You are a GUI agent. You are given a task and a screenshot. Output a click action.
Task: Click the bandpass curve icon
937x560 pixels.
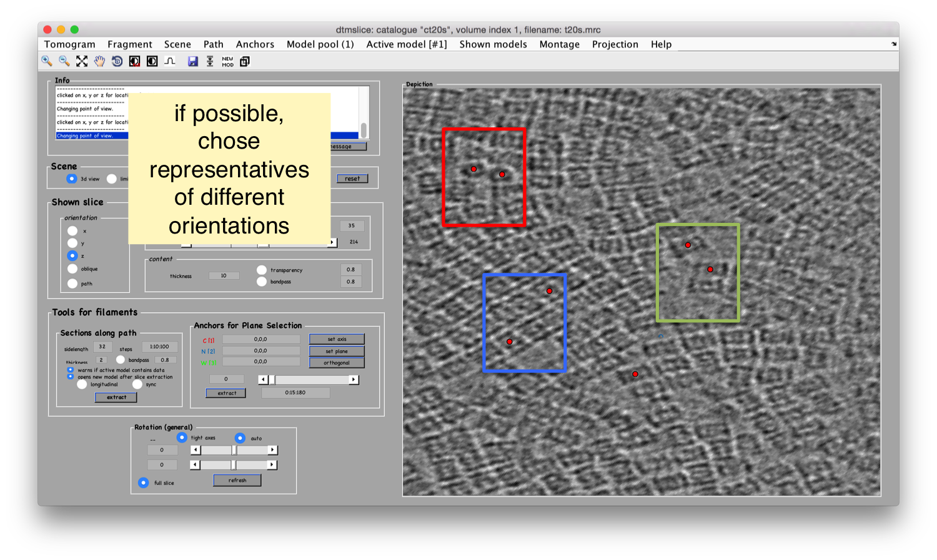pos(170,61)
